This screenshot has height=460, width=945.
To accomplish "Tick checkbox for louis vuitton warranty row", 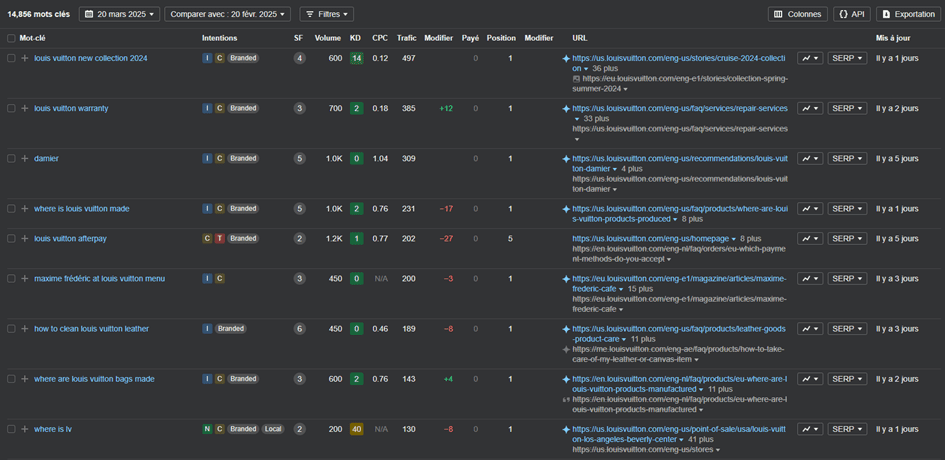I will 11,108.
